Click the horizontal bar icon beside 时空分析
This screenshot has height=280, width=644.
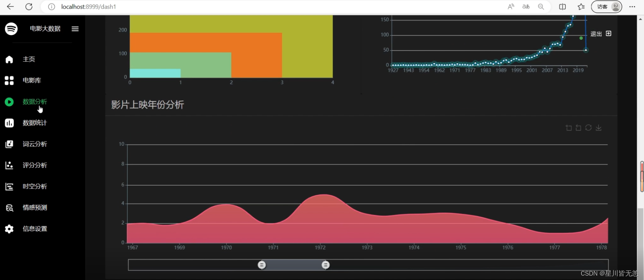tap(9, 186)
